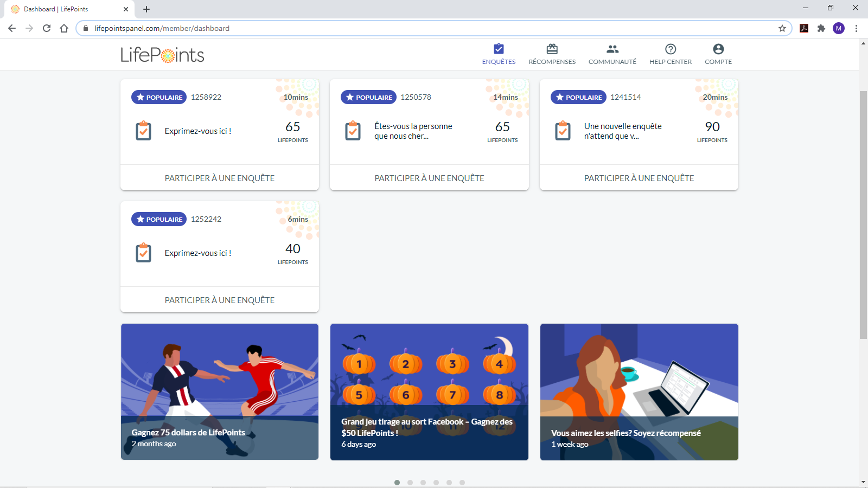Click the 6mins duration label
Screen dimensions: 868x488
click(298, 219)
